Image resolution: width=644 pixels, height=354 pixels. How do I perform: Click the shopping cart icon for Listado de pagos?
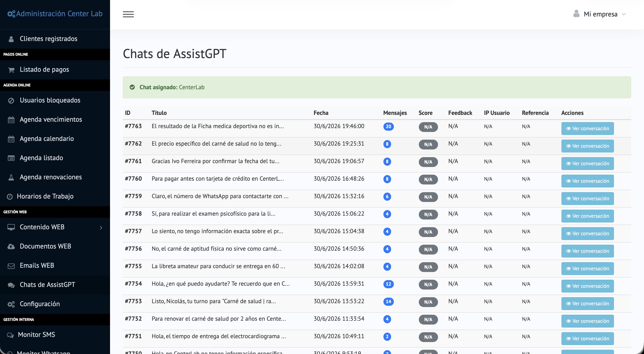point(11,70)
